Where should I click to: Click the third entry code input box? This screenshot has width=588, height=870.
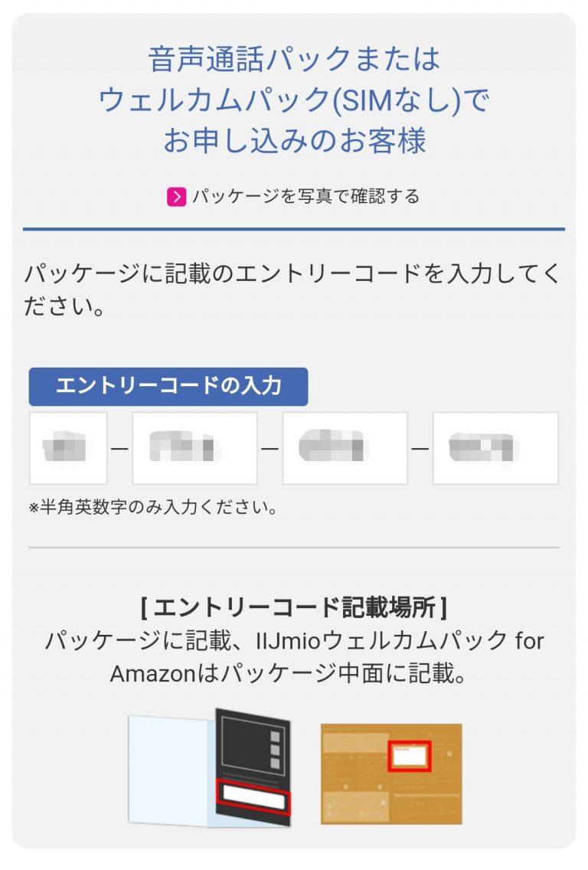(345, 448)
